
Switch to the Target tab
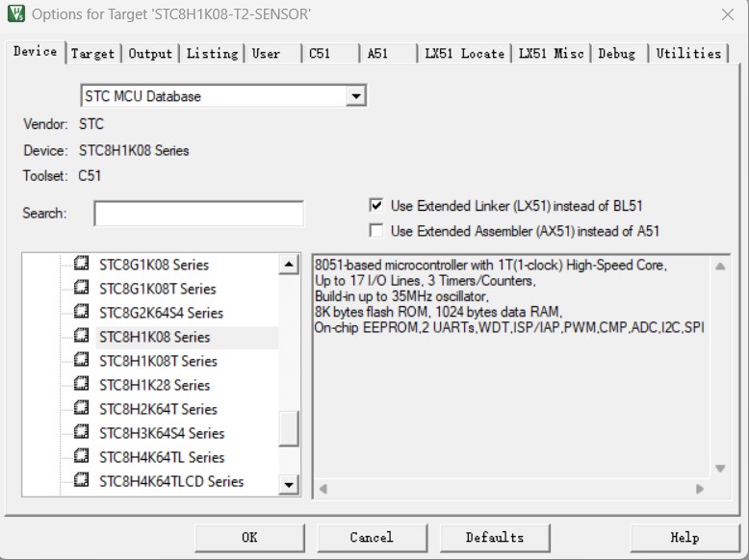click(x=92, y=54)
